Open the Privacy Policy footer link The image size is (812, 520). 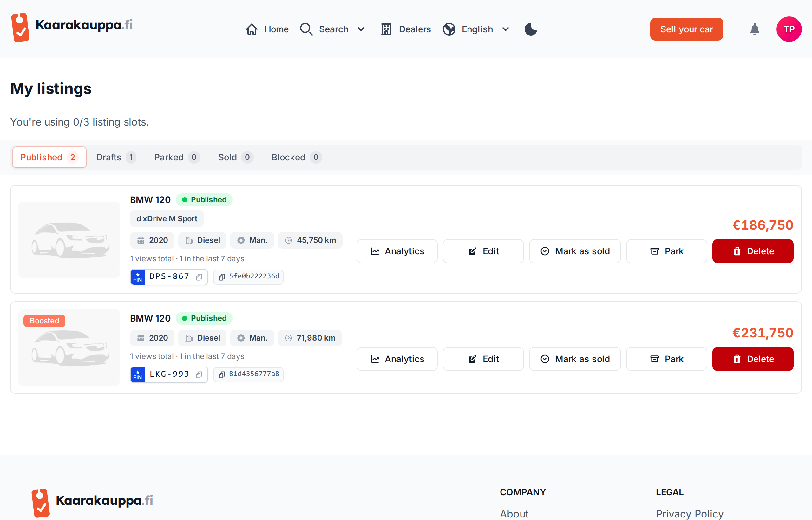point(689,514)
